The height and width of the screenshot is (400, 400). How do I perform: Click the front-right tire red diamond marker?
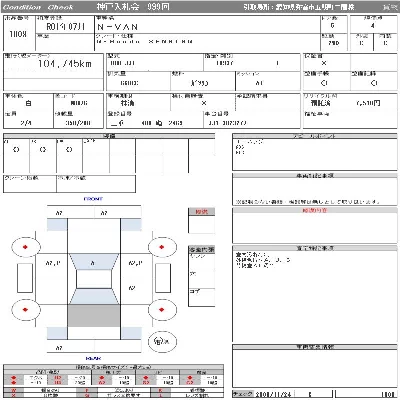(x=162, y=247)
